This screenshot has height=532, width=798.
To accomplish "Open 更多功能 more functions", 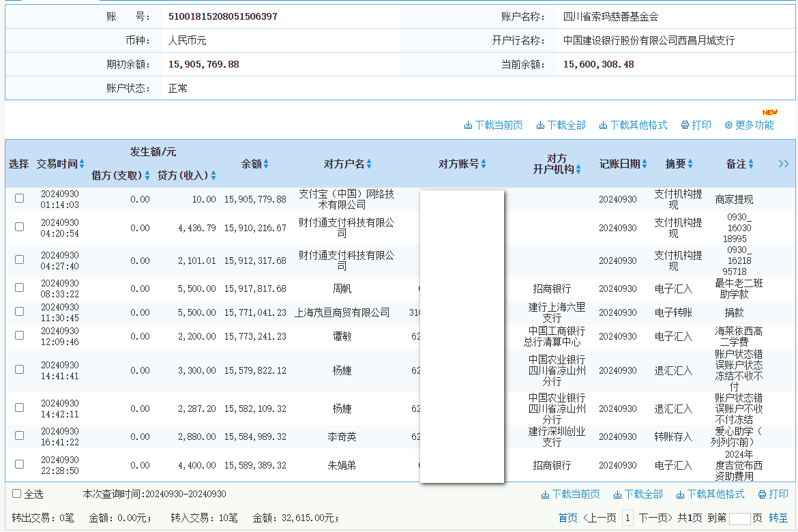I will click(749, 125).
